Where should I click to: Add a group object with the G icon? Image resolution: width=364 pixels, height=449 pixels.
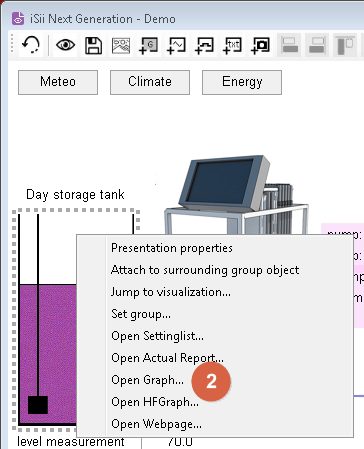pos(149,46)
